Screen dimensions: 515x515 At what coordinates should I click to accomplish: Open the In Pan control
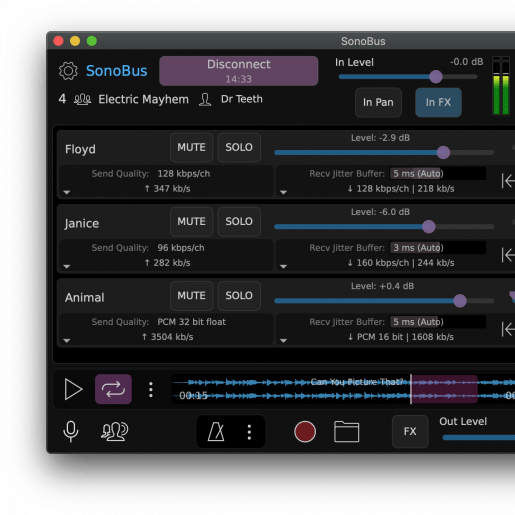pos(378,102)
